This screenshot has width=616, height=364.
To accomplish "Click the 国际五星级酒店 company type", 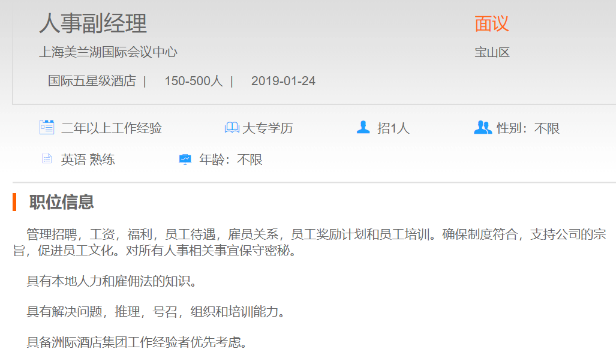I will click(92, 81).
